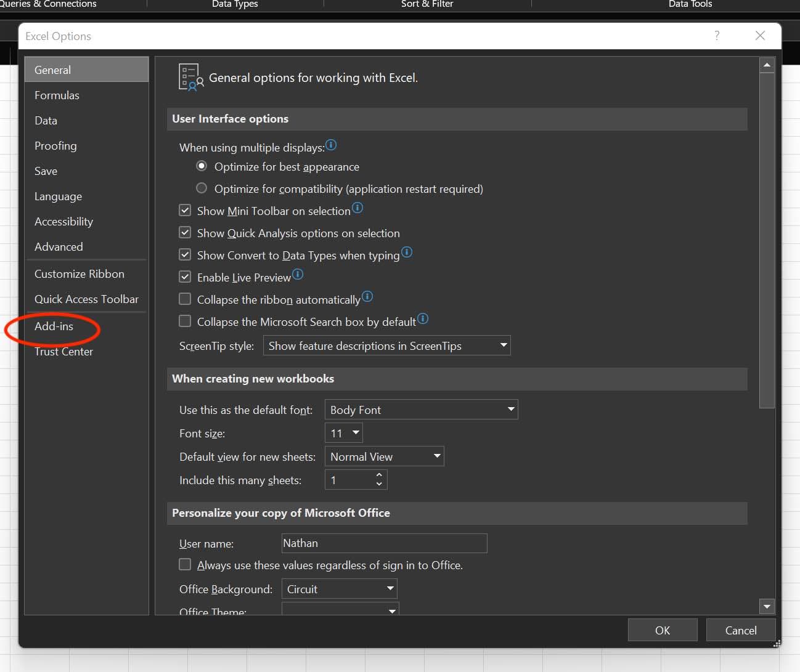Open the Add-ins category
This screenshot has width=800, height=672.
click(54, 326)
